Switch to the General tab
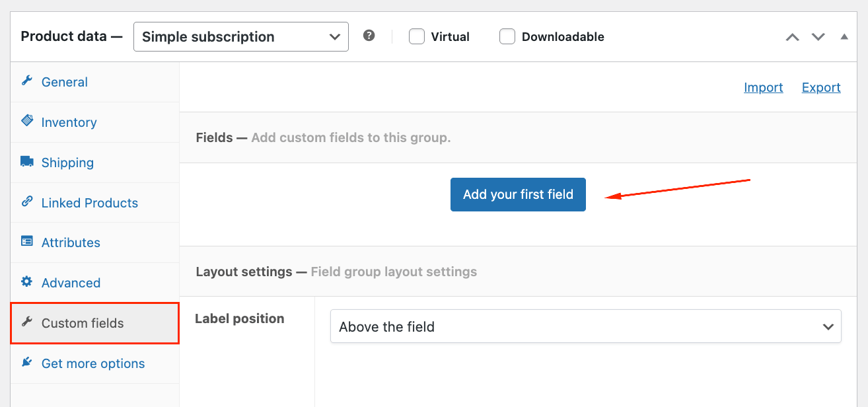 95,82
